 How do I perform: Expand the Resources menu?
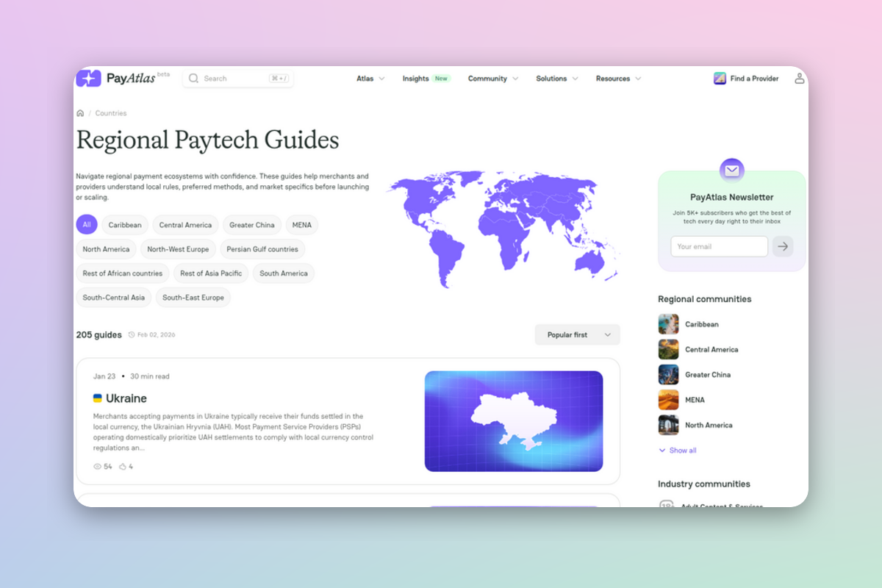point(619,79)
